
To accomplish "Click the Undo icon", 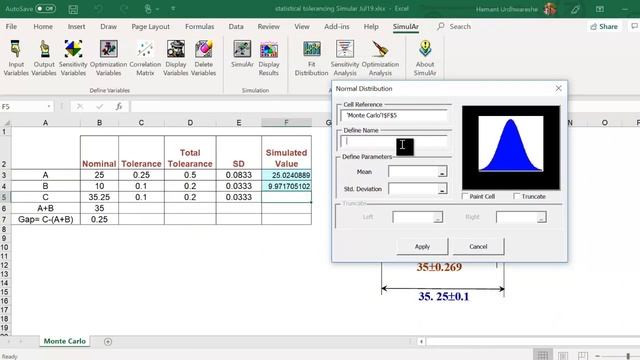I will [98, 9].
